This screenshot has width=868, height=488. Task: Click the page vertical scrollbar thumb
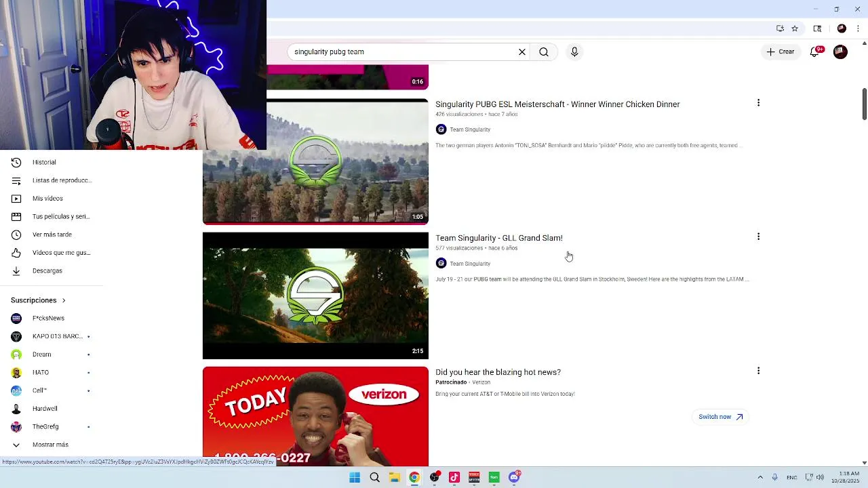(x=864, y=104)
